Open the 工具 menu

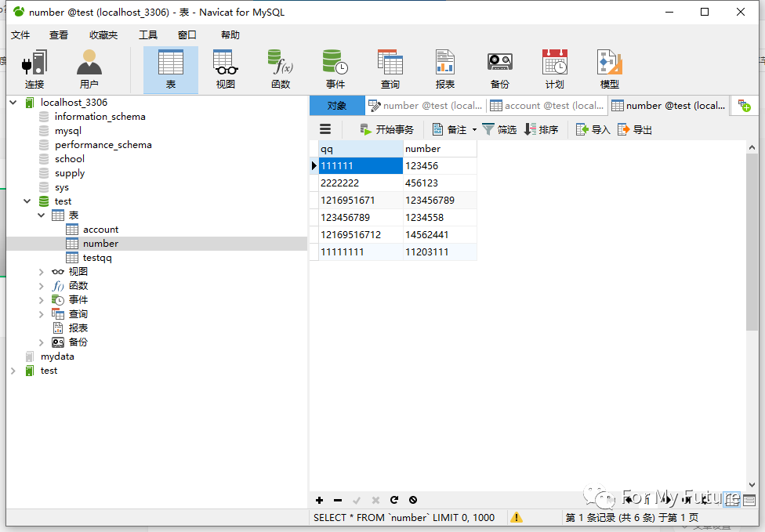[148, 35]
